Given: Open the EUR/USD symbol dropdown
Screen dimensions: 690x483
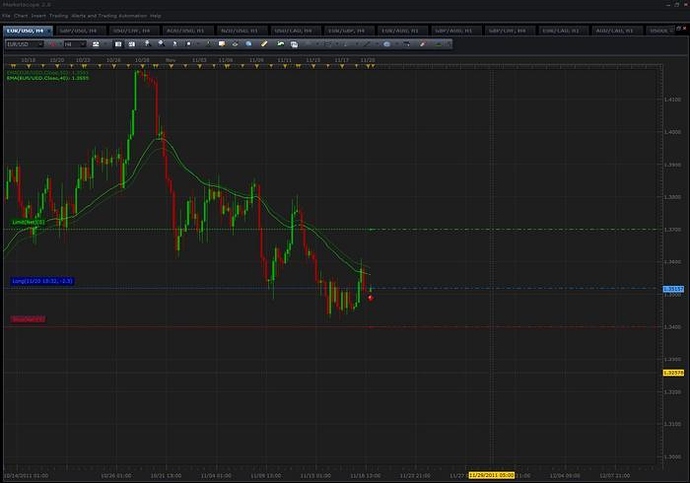Looking at the screenshot, I should coord(25,44).
